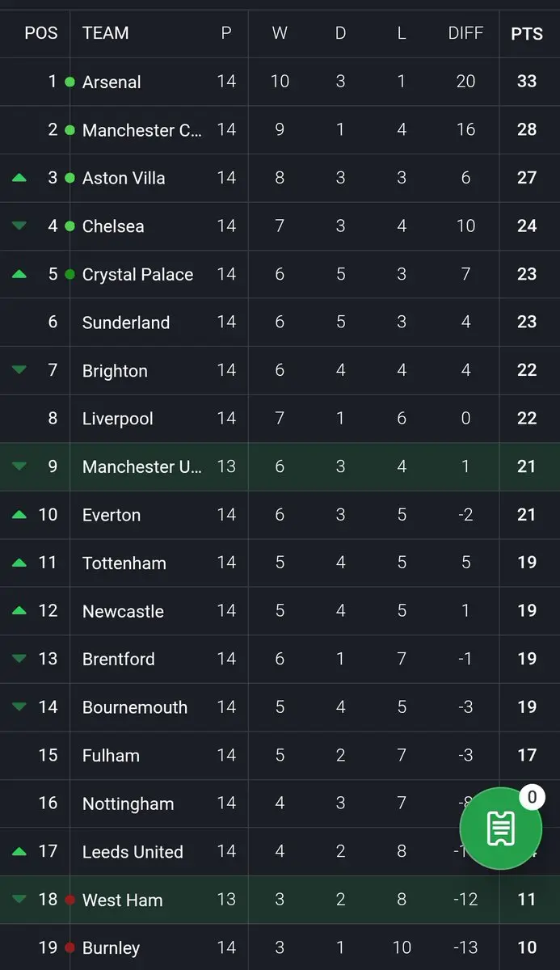Click the bet slip count badge
560x970 pixels.
(532, 798)
